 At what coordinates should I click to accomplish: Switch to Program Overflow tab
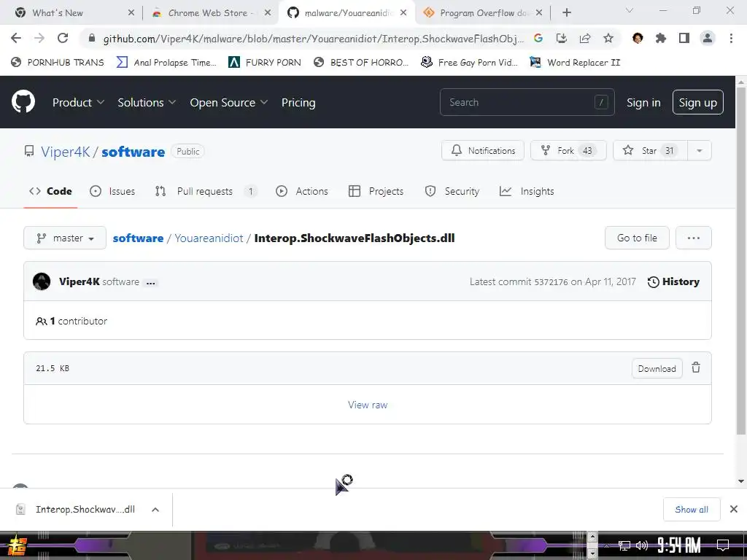point(483,12)
